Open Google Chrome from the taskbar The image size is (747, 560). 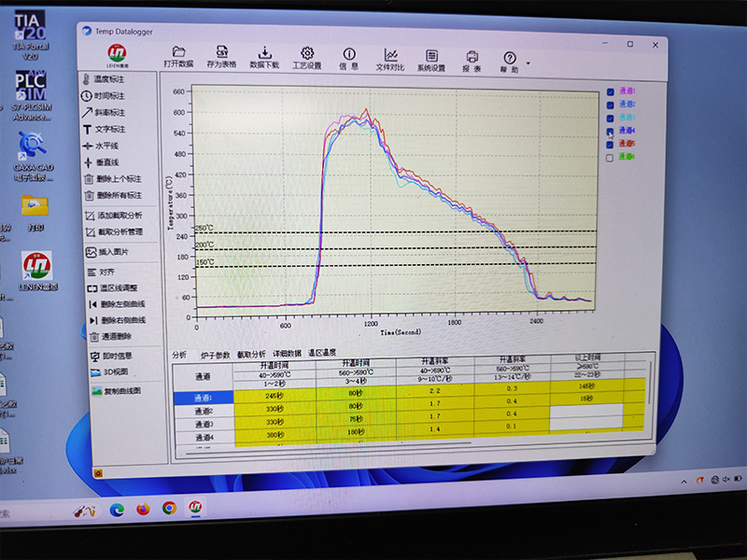pyautogui.click(x=169, y=509)
